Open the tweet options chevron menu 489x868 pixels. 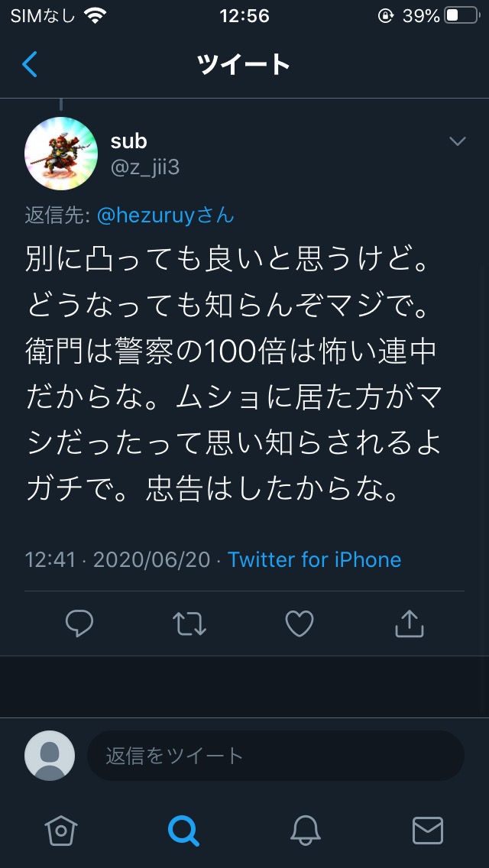(458, 141)
